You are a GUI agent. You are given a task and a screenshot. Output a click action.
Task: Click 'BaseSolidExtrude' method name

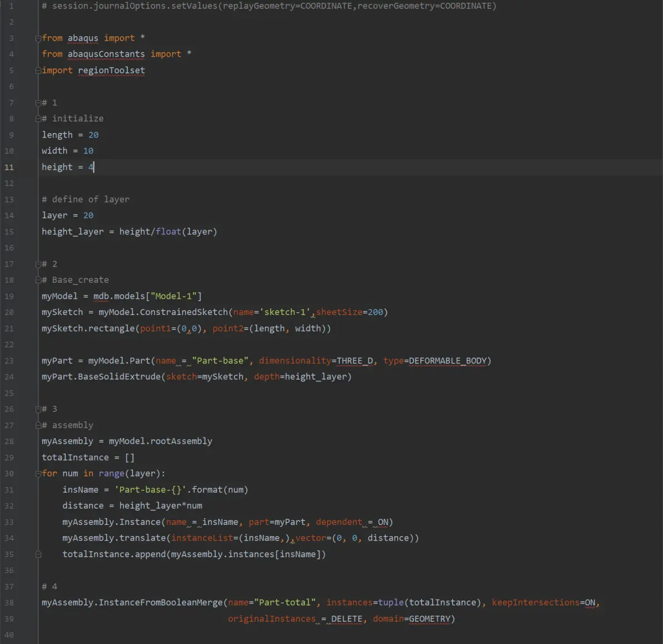pyautogui.click(x=119, y=377)
